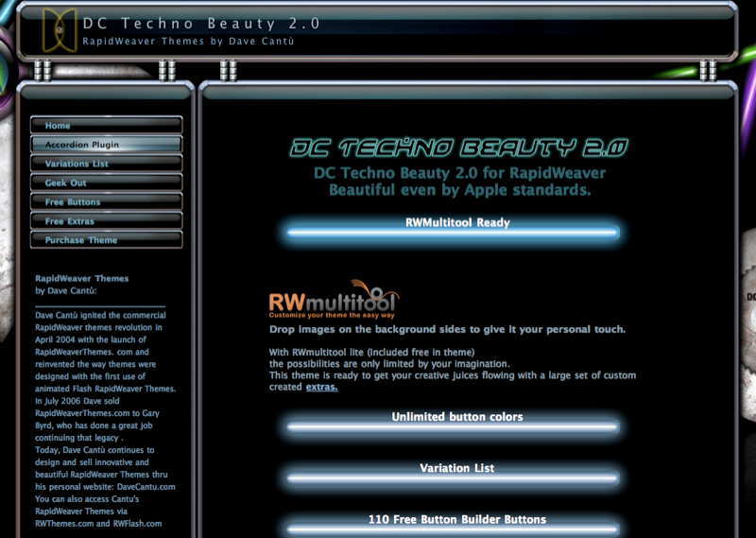Expand the RWMultitool Ready accordion section
This screenshot has width=756, height=538.
click(x=457, y=224)
